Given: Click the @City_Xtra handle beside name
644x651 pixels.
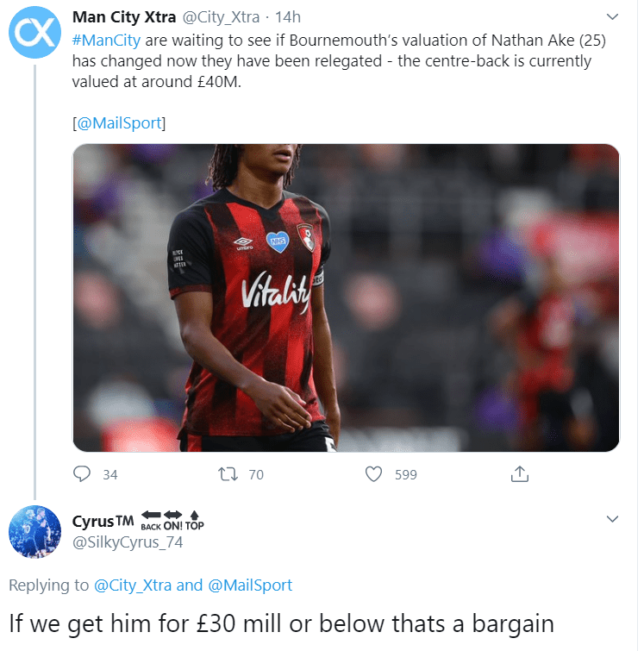Looking at the screenshot, I should [221, 17].
